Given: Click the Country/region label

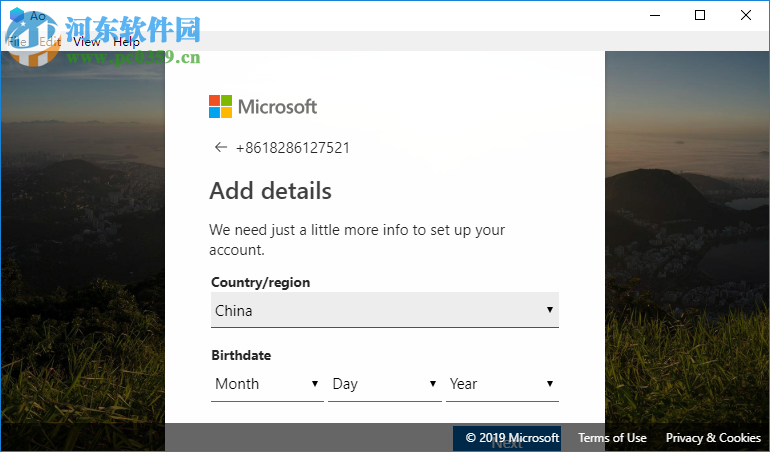Looking at the screenshot, I should coord(261,282).
